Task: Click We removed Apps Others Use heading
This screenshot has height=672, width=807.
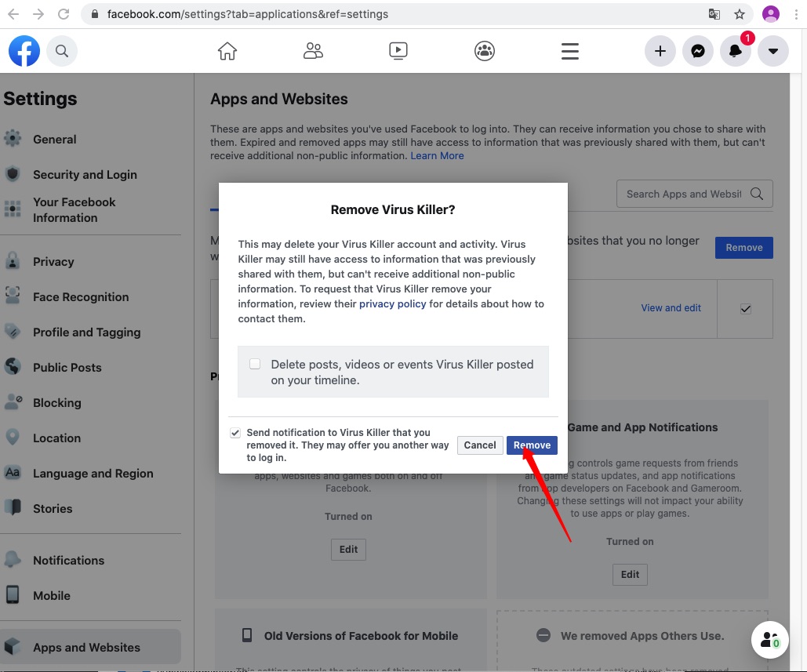Action: tap(642, 636)
